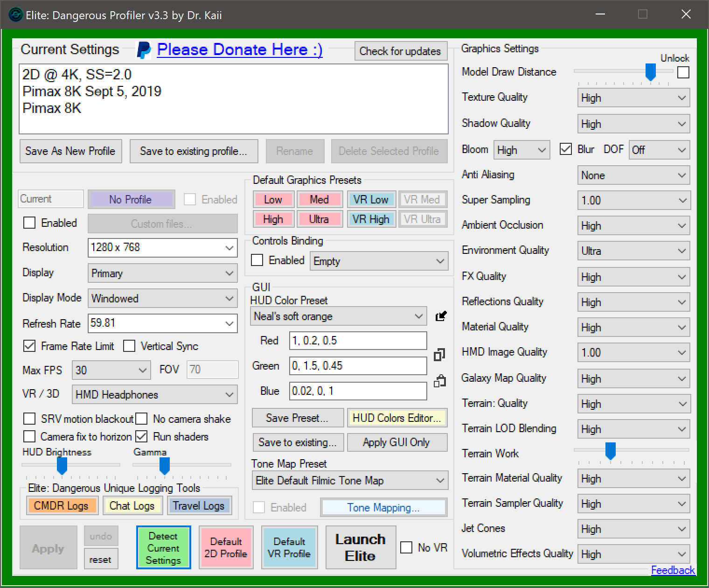Click the Terrain Work slider handle
The width and height of the screenshot is (709, 588).
point(610,451)
